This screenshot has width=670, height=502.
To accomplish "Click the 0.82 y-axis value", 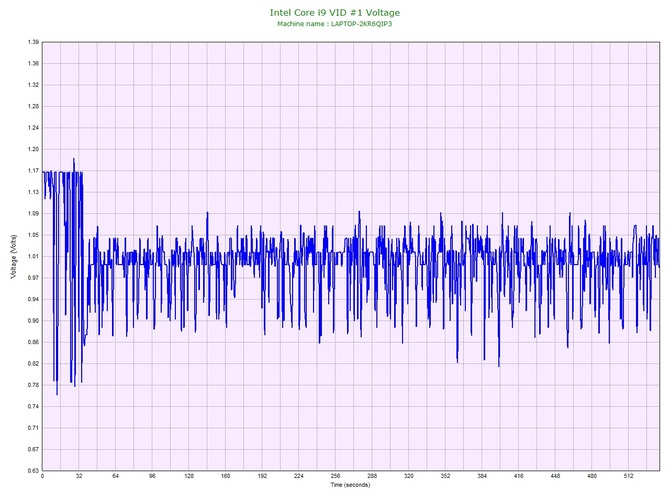I will [x=33, y=364].
